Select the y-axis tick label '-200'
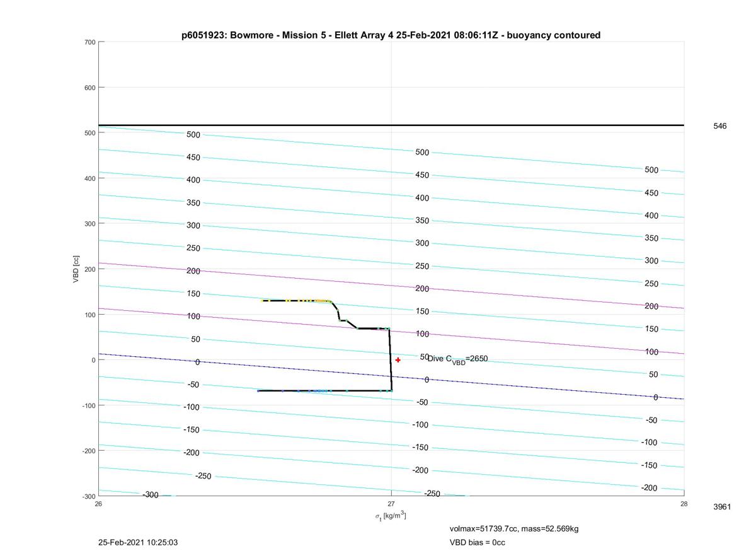Screen dimensions: 756x558 tap(88, 451)
